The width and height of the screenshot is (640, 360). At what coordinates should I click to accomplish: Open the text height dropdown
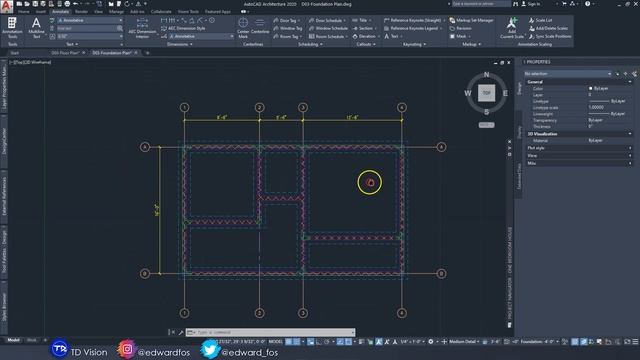90,36
